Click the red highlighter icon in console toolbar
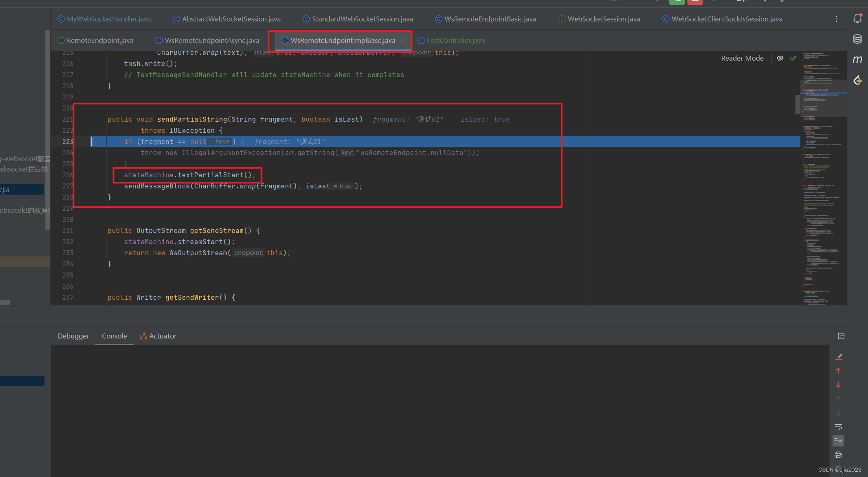 838,357
